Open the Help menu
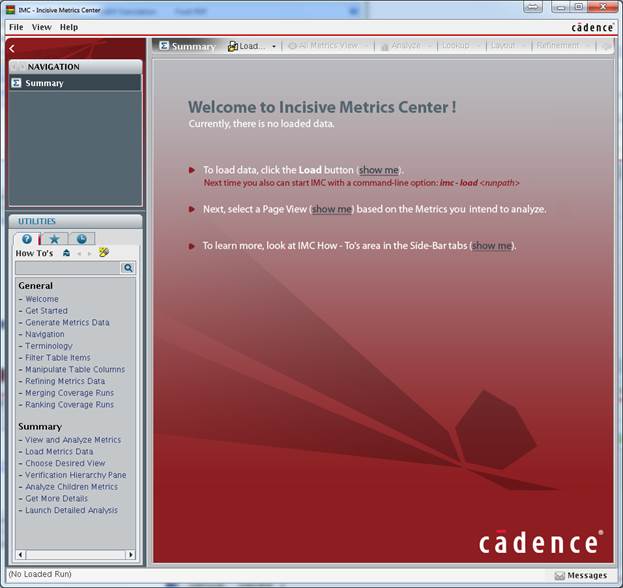623x588 pixels. (x=69, y=27)
